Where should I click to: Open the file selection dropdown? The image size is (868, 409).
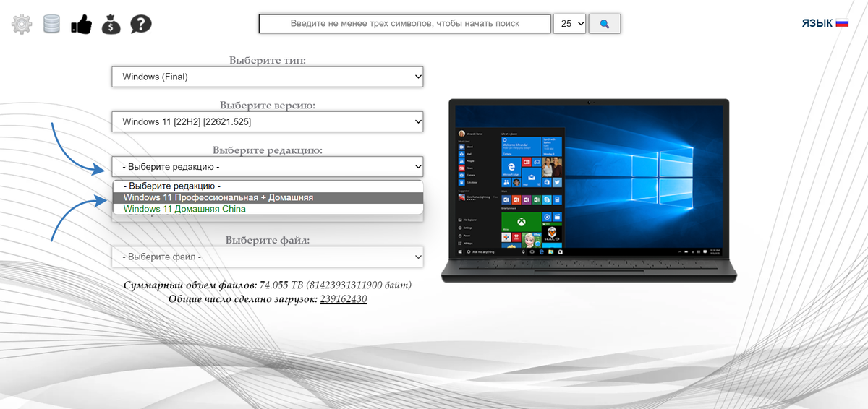(x=268, y=257)
